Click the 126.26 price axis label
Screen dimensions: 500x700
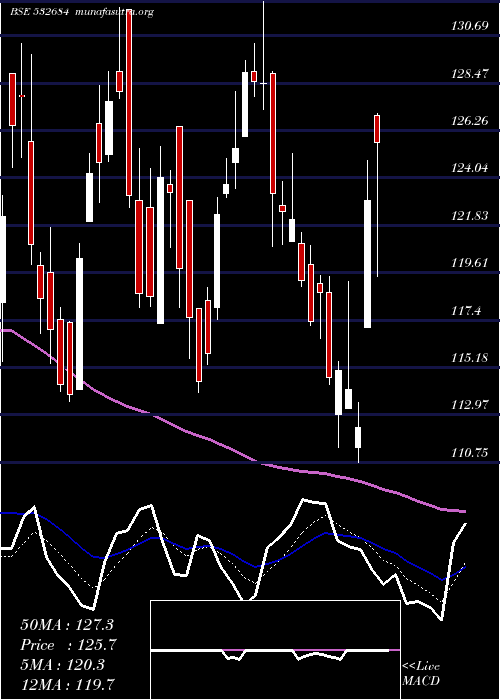(470, 121)
